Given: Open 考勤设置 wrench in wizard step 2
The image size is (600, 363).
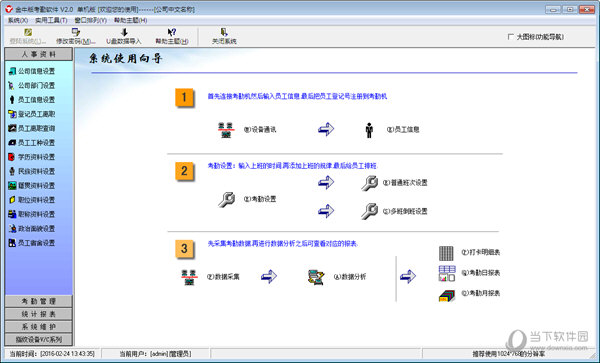Looking at the screenshot, I should pos(247,199).
